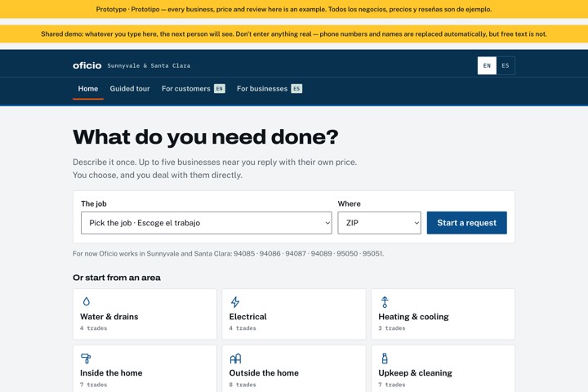Click the ES badge beside For businesses
Image resolution: width=588 pixels, height=392 pixels.
[296, 89]
